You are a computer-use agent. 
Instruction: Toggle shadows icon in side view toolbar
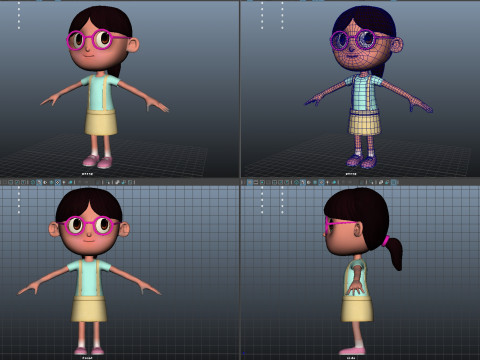click(334, 182)
